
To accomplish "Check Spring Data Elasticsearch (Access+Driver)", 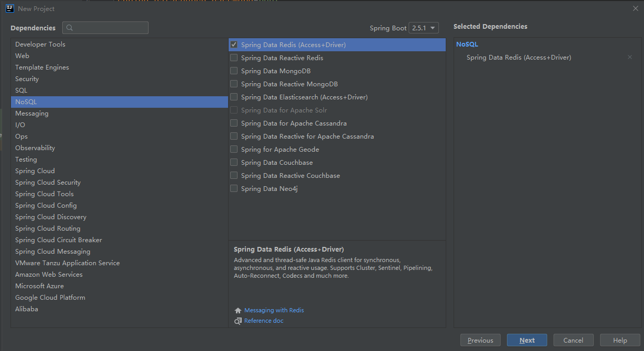I will coord(234,97).
